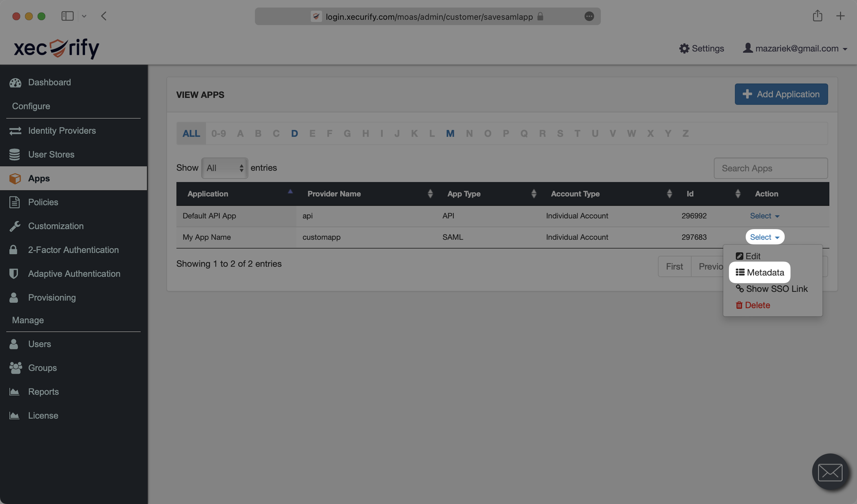857x504 pixels.
Task: Open the Show entries All dropdown
Action: [x=225, y=168]
